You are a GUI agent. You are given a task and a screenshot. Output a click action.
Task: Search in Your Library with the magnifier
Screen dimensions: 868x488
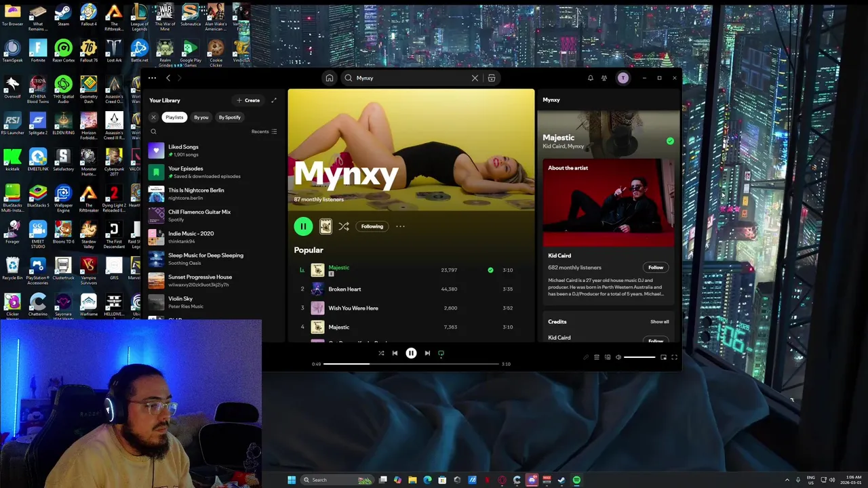[x=153, y=131]
